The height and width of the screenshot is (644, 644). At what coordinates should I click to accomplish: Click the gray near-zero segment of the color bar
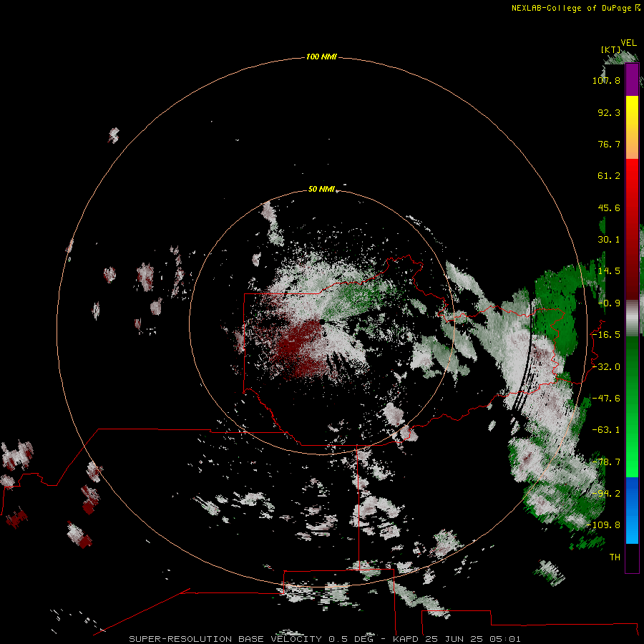tap(632, 317)
